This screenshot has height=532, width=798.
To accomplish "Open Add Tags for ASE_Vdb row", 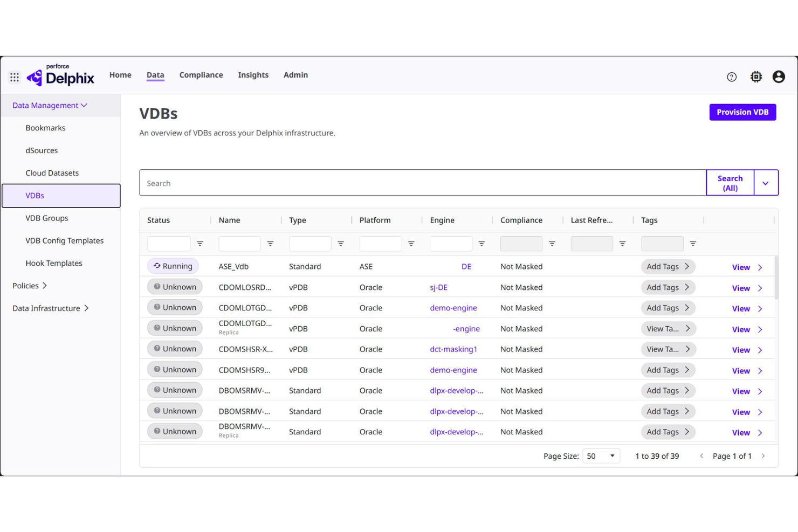I will pyautogui.click(x=668, y=266).
